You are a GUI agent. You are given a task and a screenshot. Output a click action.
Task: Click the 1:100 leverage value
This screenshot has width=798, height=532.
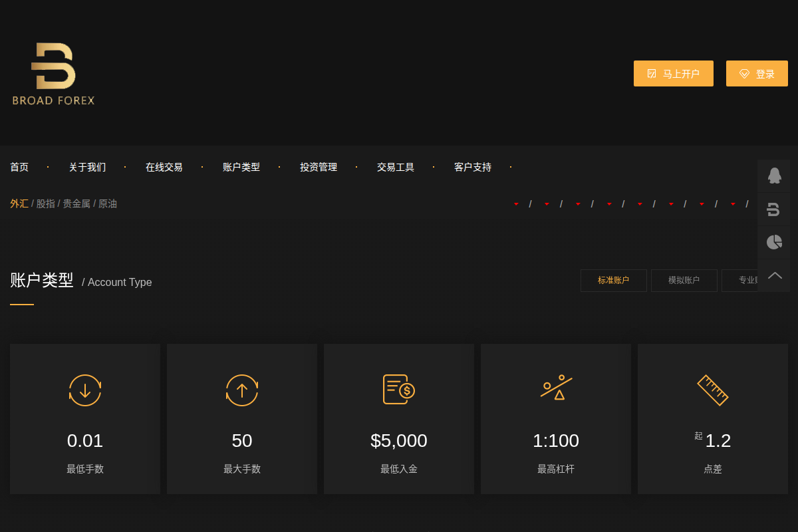point(556,440)
